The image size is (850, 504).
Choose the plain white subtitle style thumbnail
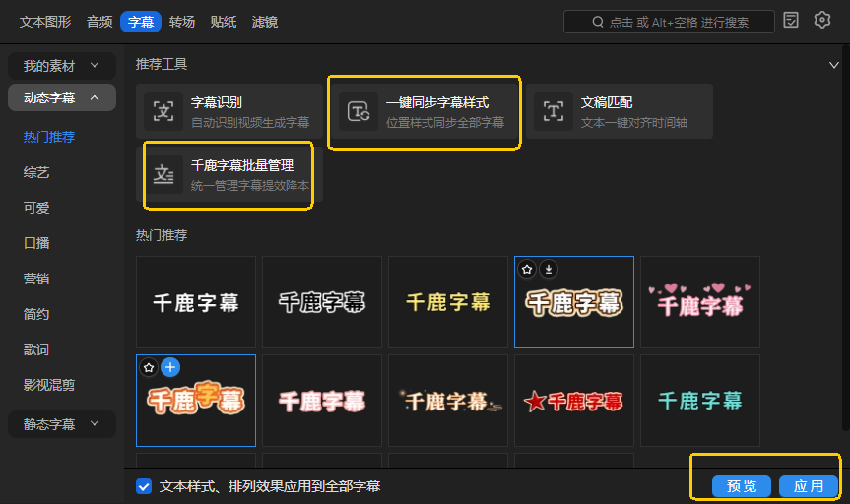[196, 302]
